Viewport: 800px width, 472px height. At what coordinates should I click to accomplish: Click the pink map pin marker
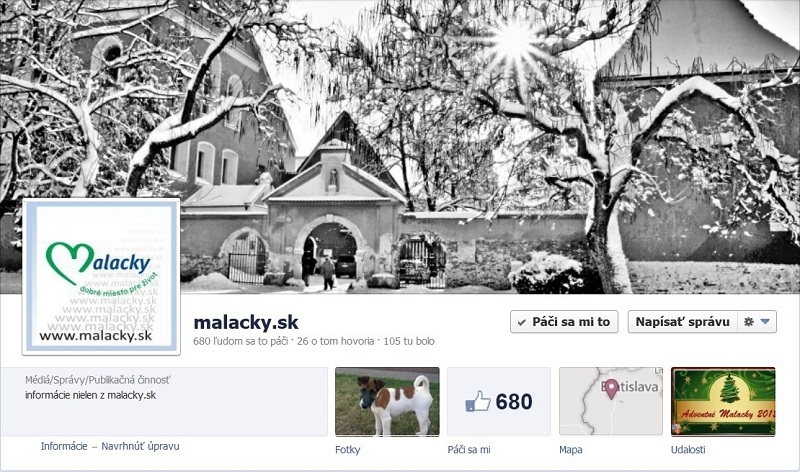pos(611,388)
